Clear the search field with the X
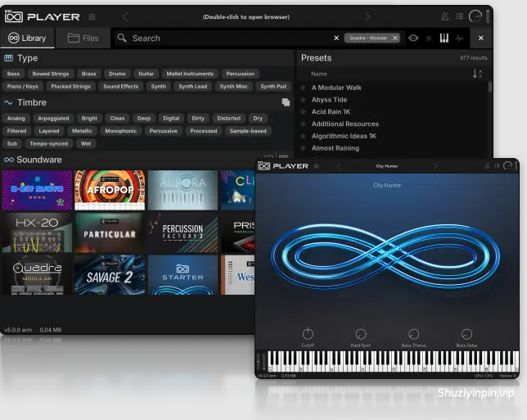 coord(336,38)
